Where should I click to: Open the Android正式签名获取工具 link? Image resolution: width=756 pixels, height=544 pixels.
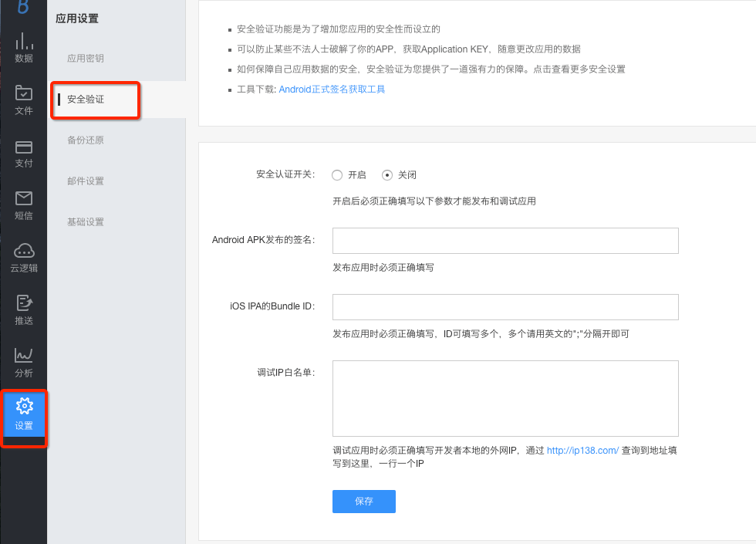click(332, 90)
